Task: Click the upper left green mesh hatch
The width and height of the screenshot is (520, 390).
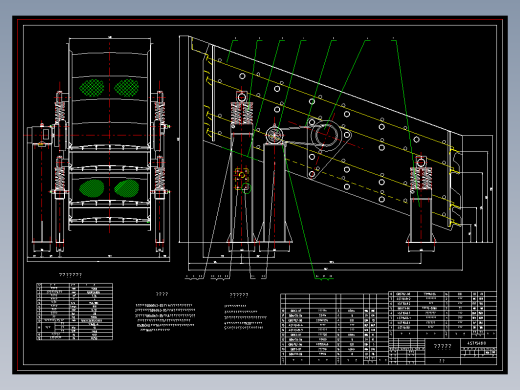Action: (92, 88)
